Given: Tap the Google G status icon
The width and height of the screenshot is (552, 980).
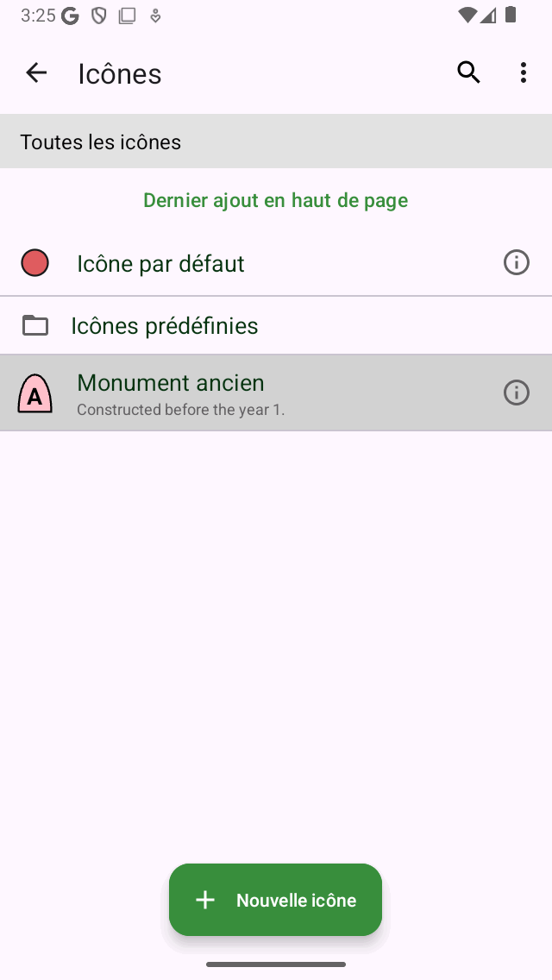Looking at the screenshot, I should click(71, 16).
